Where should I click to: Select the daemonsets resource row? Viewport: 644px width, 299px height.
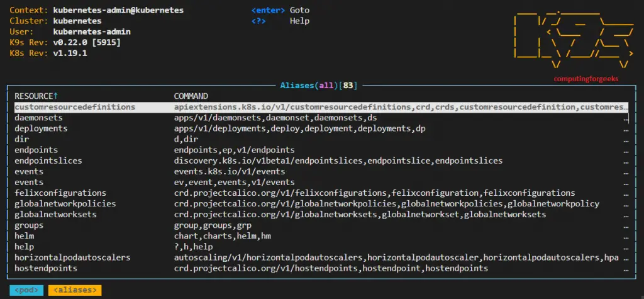pos(321,118)
